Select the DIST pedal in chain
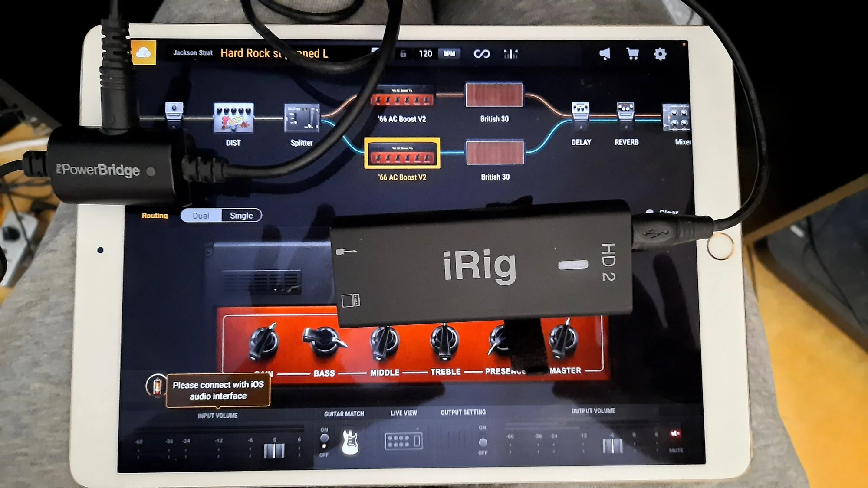The width and height of the screenshot is (868, 488). tap(233, 118)
